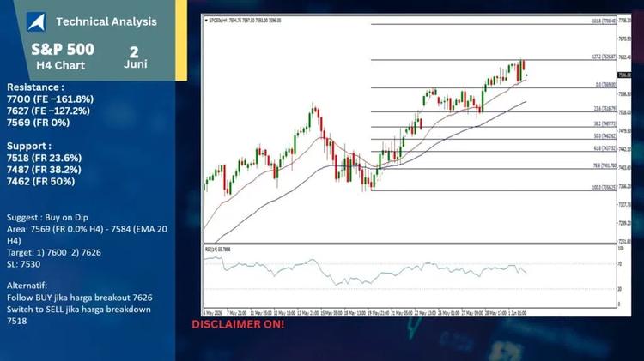Image resolution: width=644 pixels, height=361 pixels.
Task: Click the 'Target: 1) 7600 2) 7626' line
Action: tap(54, 252)
